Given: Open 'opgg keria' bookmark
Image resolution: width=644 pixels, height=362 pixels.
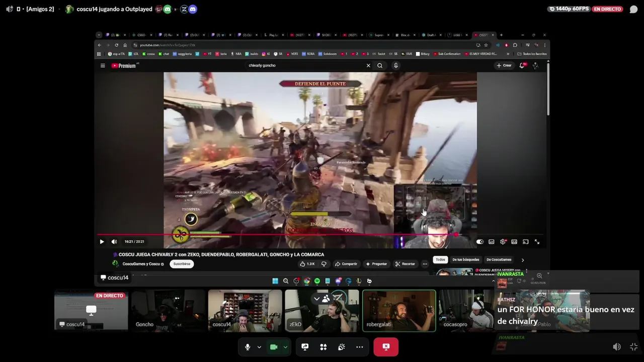Looking at the screenshot, I should [183, 54].
